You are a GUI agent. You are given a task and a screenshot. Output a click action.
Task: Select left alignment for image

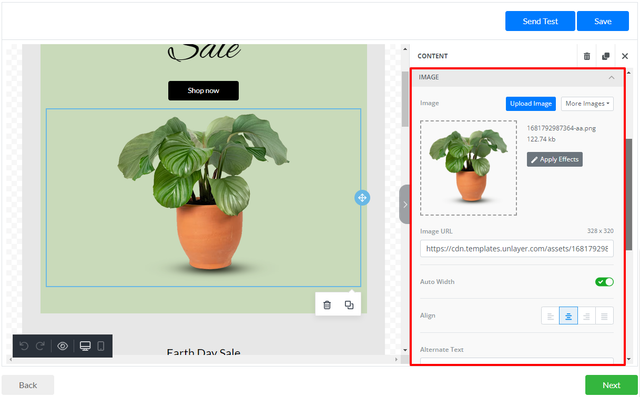pos(550,316)
